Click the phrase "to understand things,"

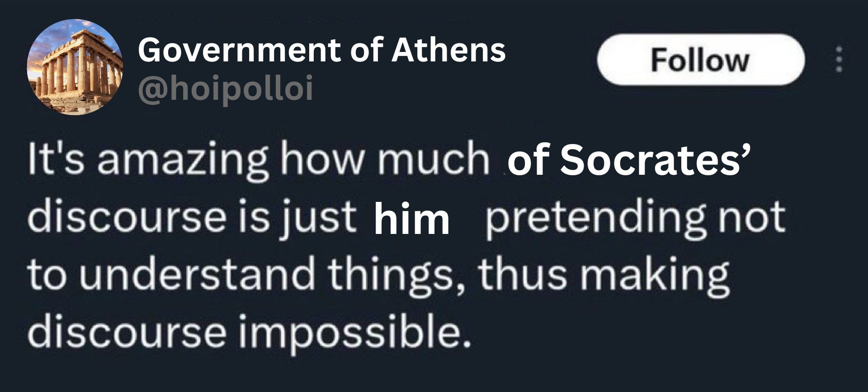[x=241, y=274]
